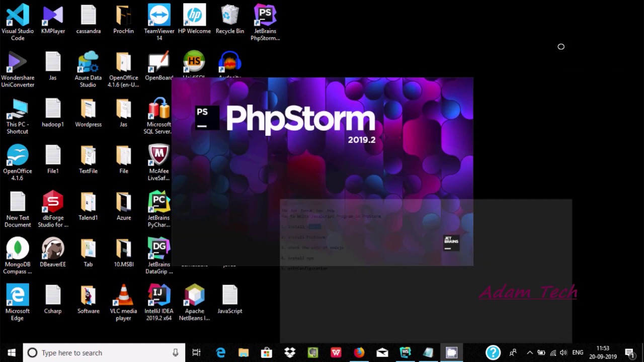Open Edge browser from the taskbar

pos(220,352)
